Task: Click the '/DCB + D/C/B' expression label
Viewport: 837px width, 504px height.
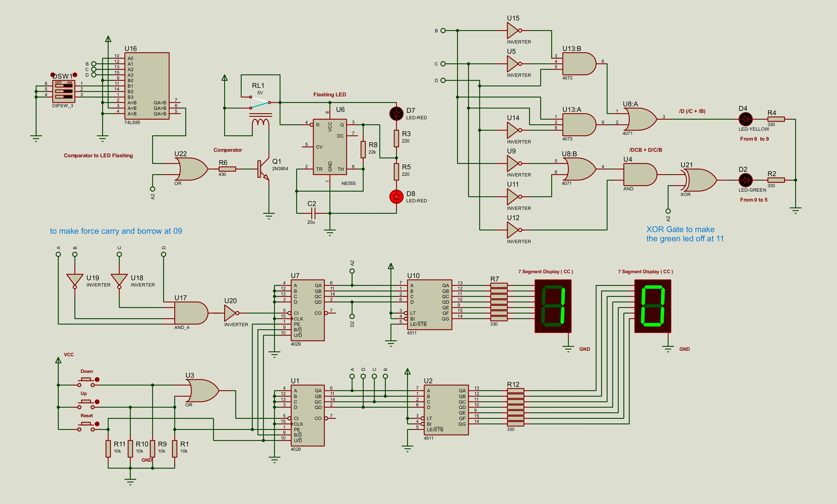Action: [x=645, y=150]
